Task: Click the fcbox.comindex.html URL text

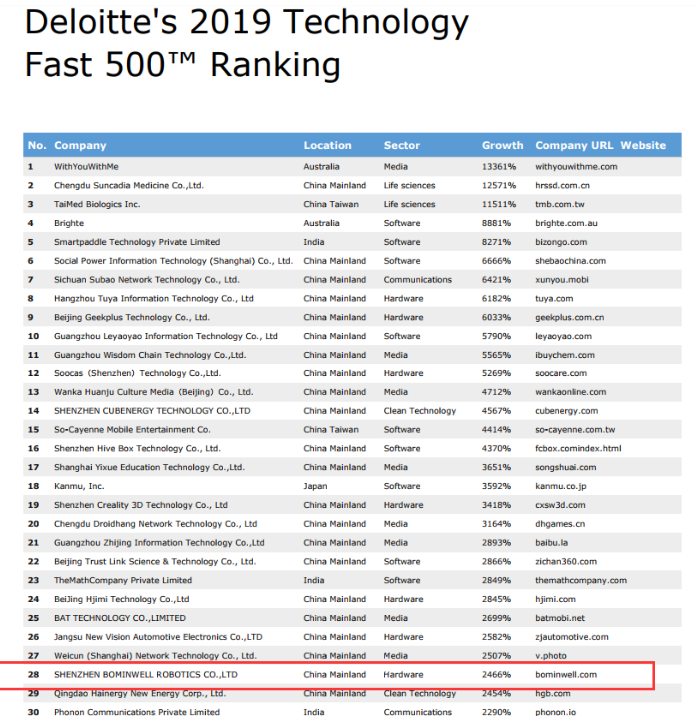Action: 578,448
